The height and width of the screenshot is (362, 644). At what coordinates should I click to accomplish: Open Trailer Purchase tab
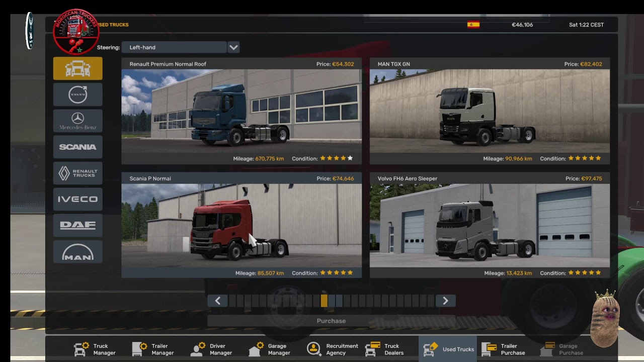pyautogui.click(x=504, y=349)
